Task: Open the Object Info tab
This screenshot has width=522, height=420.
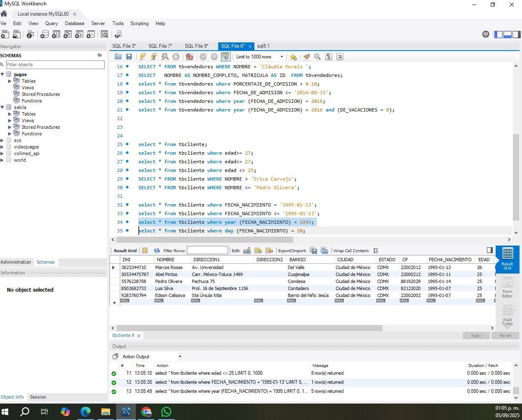Action: 12,397
